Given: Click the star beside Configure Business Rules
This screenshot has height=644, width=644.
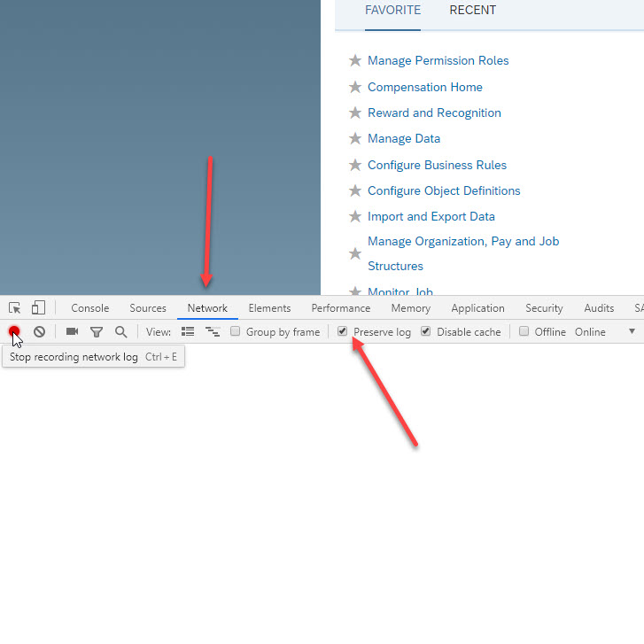Looking at the screenshot, I should point(355,165).
